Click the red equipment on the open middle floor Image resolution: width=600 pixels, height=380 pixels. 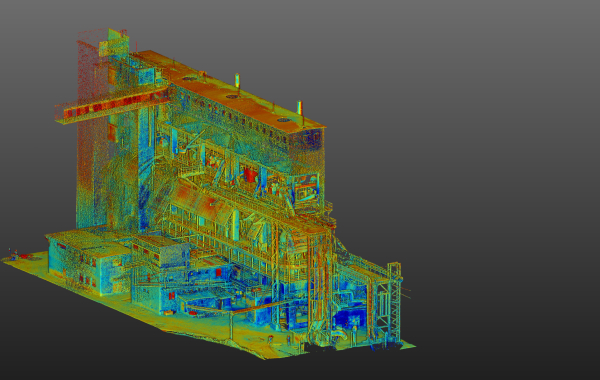(x=251, y=175)
